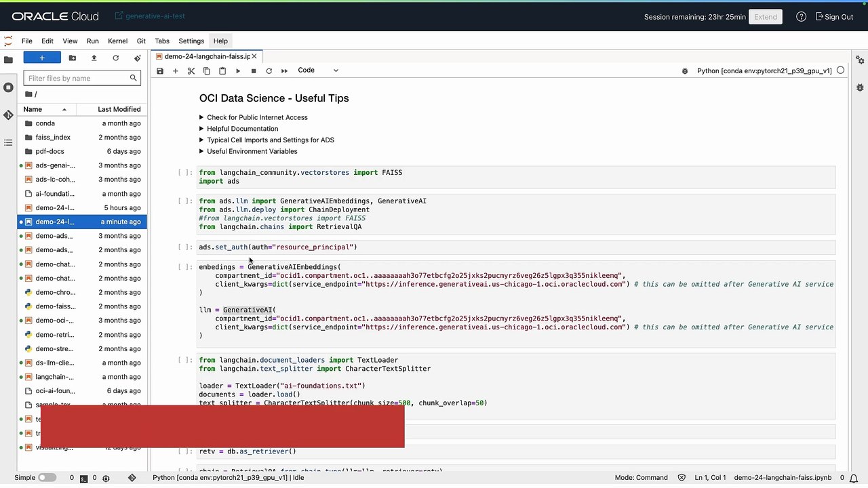Click the trusted notebook shield icon in status bar

click(682, 478)
